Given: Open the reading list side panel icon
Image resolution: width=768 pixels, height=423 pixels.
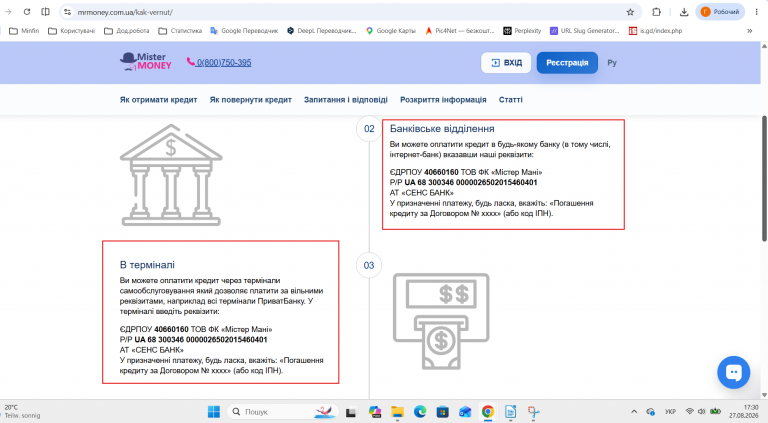Looking at the screenshot, I should click(x=46, y=12).
